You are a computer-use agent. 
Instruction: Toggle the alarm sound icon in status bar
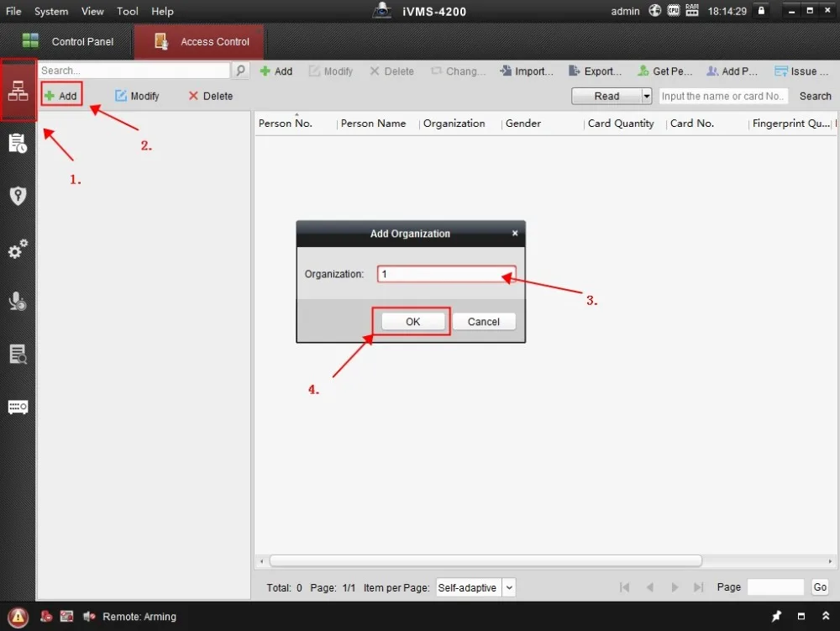point(89,617)
